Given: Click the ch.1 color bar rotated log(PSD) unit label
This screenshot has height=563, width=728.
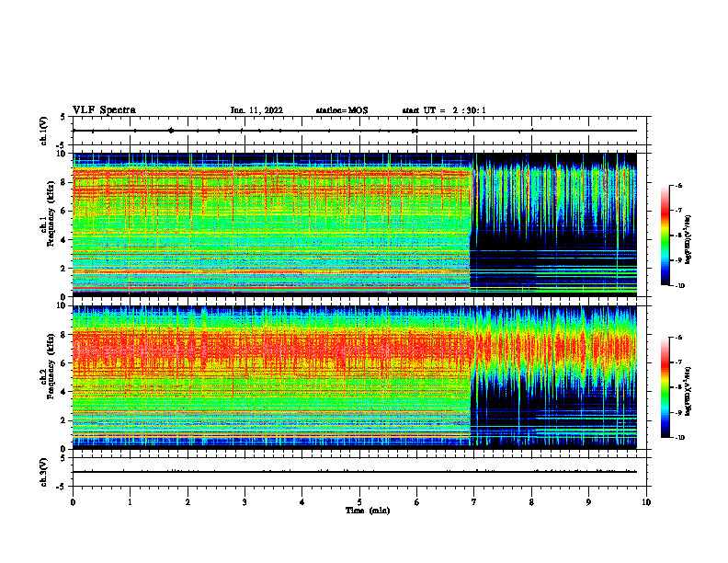Looking at the screenshot, I should (x=688, y=239).
